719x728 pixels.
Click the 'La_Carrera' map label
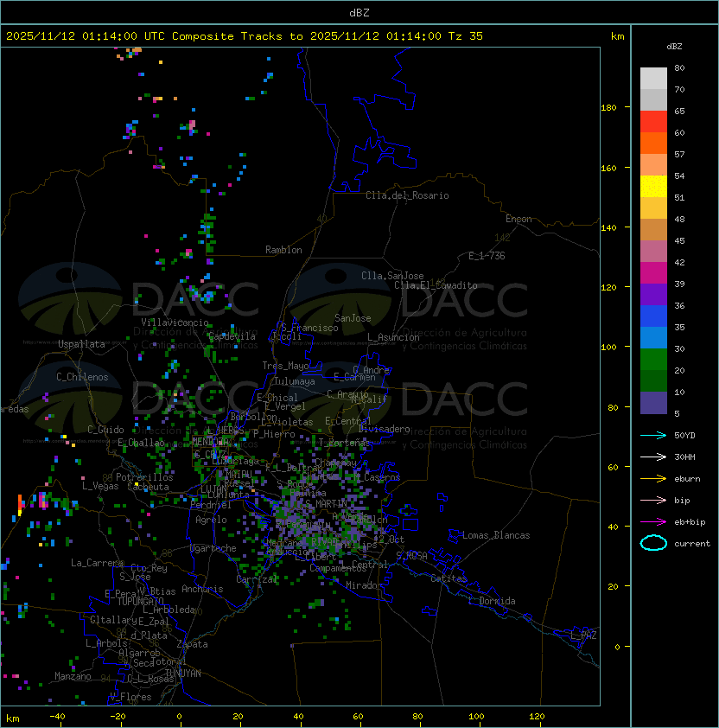[97, 563]
